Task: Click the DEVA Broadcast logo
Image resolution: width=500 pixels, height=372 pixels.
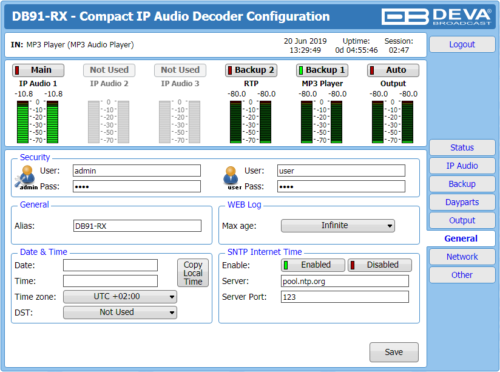Action: click(x=436, y=16)
